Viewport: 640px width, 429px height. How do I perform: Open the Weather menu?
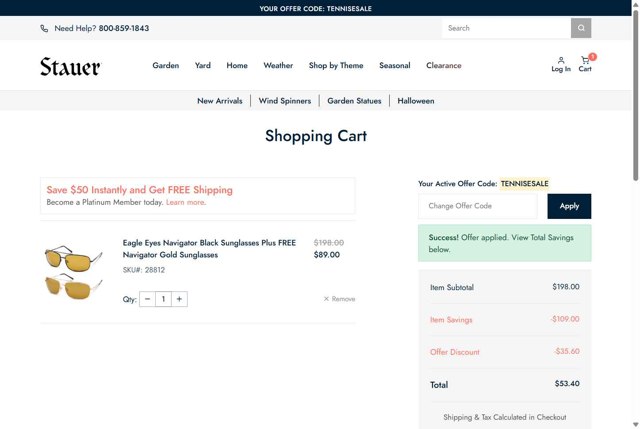(x=278, y=65)
